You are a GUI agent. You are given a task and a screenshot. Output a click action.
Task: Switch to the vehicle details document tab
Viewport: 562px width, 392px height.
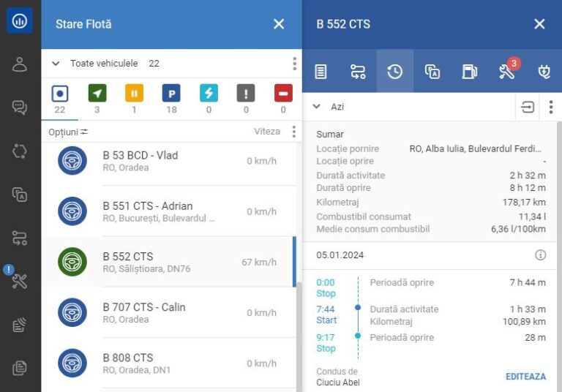[321, 71]
